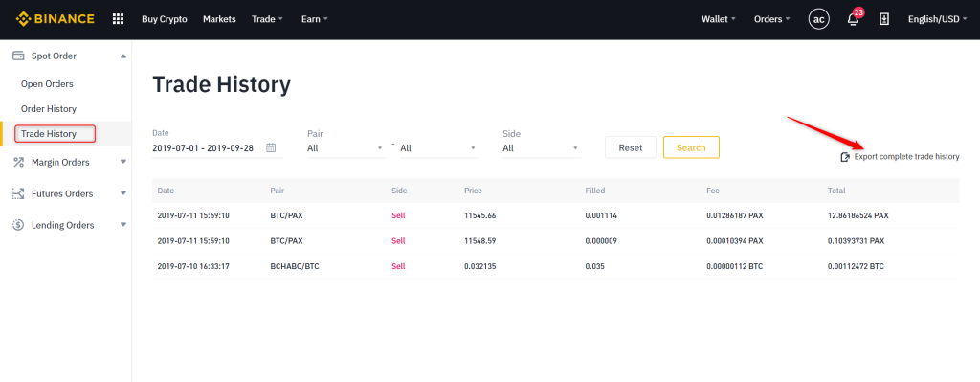Expand the Margin Orders section

pyautogui.click(x=123, y=162)
